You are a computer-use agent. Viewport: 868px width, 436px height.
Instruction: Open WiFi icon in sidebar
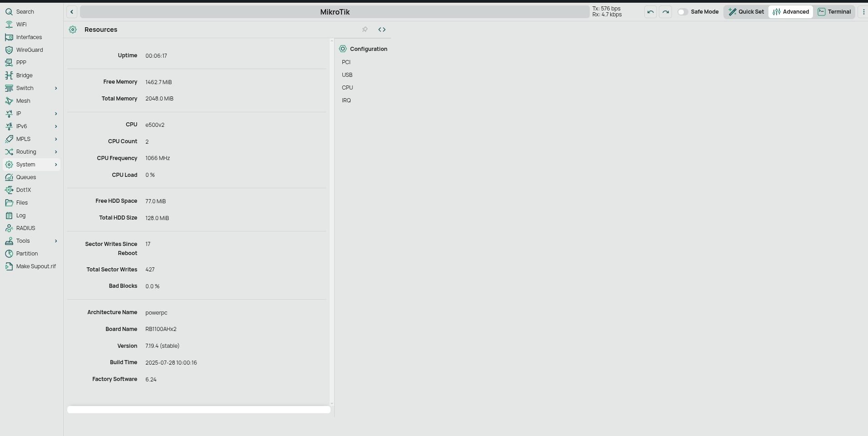coord(9,25)
